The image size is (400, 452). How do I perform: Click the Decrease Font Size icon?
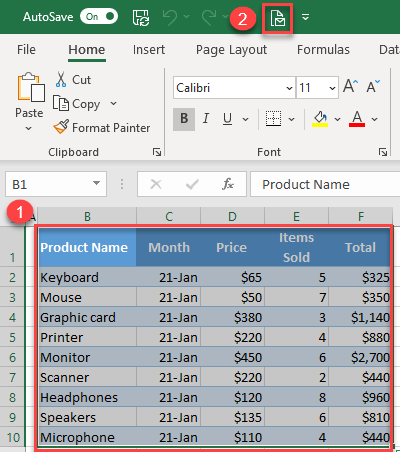coord(373,86)
